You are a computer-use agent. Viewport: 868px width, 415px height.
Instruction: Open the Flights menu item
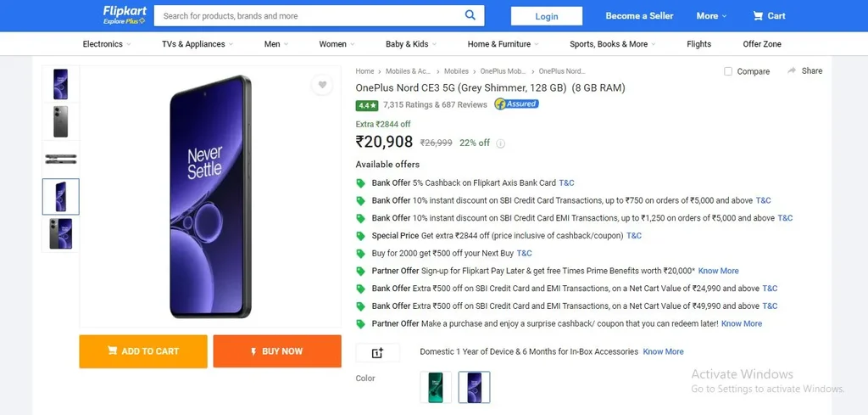pyautogui.click(x=698, y=44)
